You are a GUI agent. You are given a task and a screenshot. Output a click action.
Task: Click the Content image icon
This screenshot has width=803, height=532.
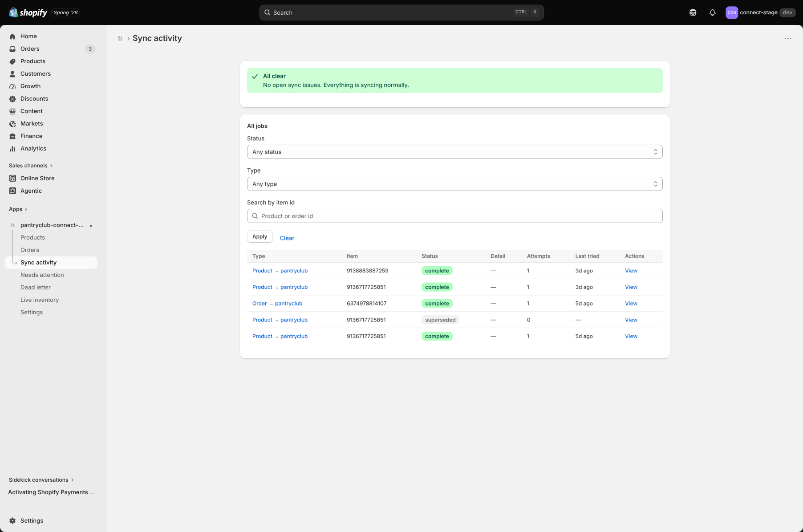pyautogui.click(x=12, y=111)
